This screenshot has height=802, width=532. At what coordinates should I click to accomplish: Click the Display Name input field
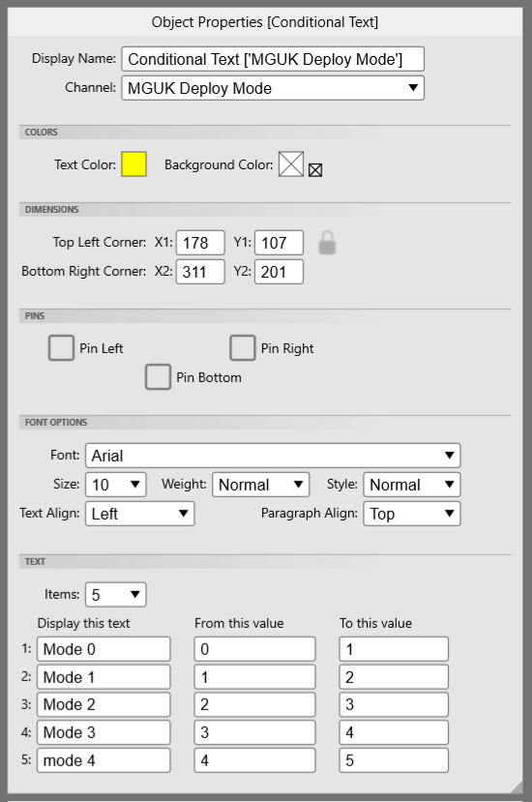click(x=273, y=59)
